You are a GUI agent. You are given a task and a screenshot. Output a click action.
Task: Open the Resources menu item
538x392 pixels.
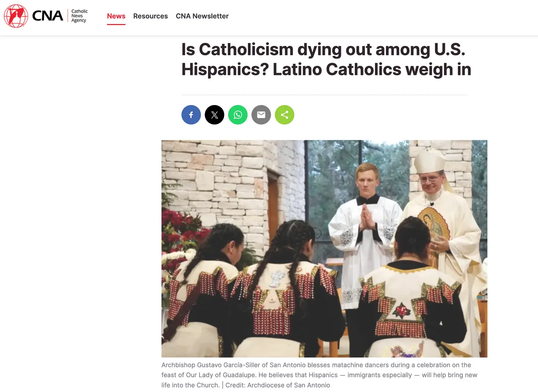coord(150,16)
